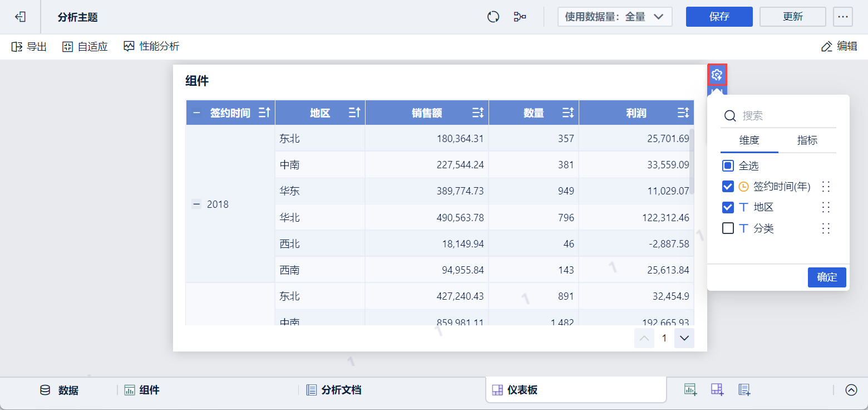This screenshot has width=868, height=410.
Task: Open the 使用数据量 dropdown
Action: (x=615, y=17)
